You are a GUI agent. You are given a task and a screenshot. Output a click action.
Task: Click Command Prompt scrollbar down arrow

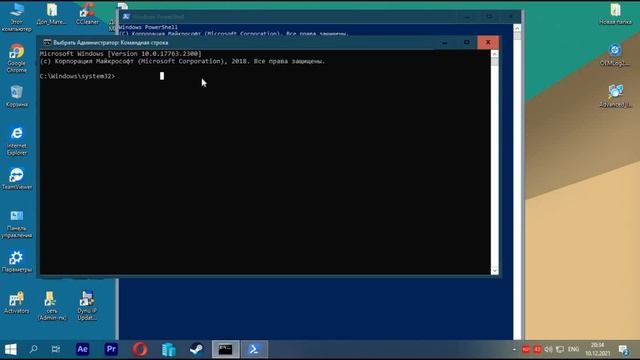click(494, 270)
